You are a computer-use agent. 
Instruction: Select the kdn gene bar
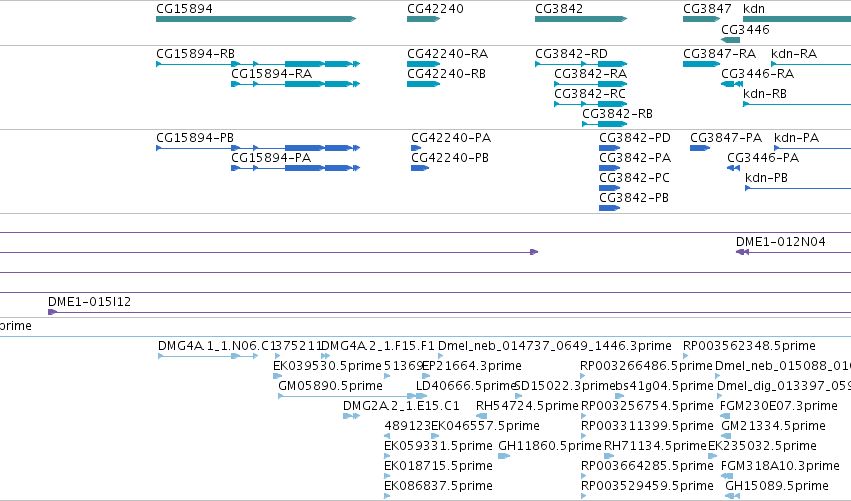[797, 19]
